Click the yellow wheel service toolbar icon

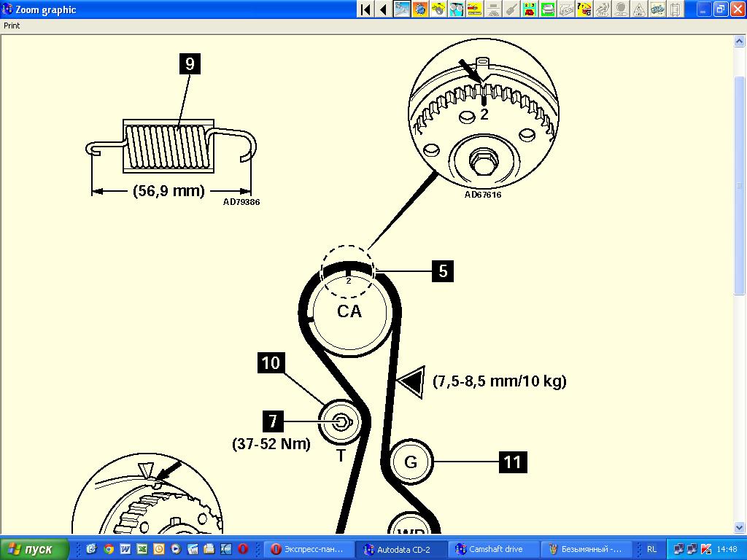tap(438, 9)
